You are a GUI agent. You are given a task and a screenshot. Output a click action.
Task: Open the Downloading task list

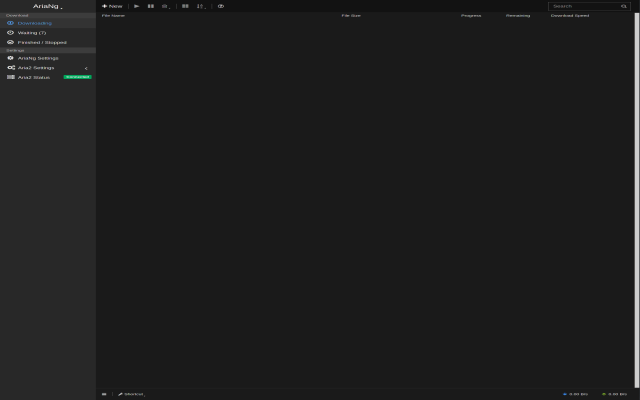[48, 23]
